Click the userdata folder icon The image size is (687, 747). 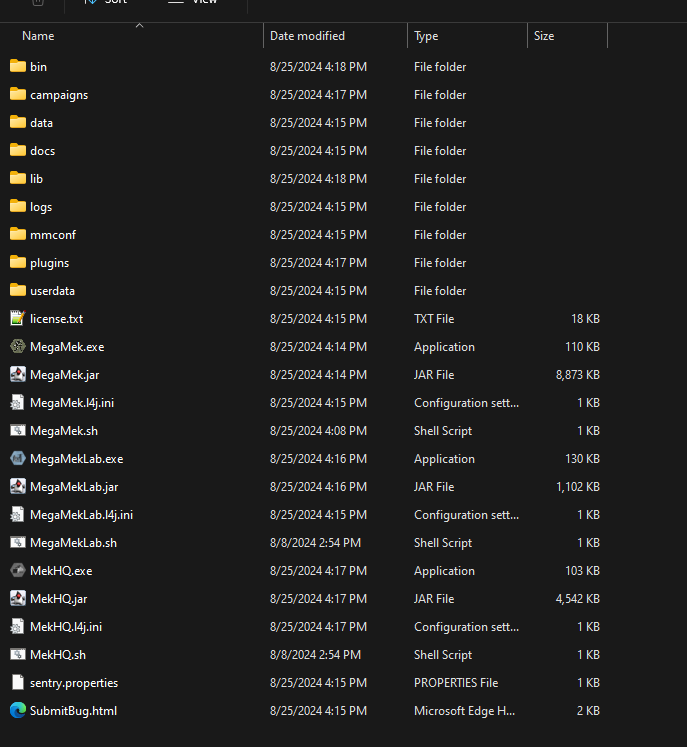18,291
